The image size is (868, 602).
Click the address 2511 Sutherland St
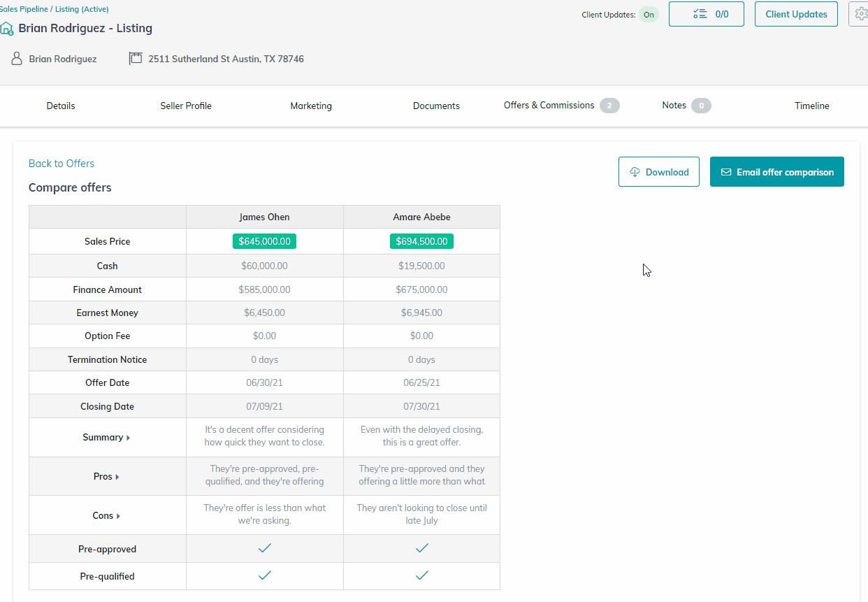click(x=226, y=59)
